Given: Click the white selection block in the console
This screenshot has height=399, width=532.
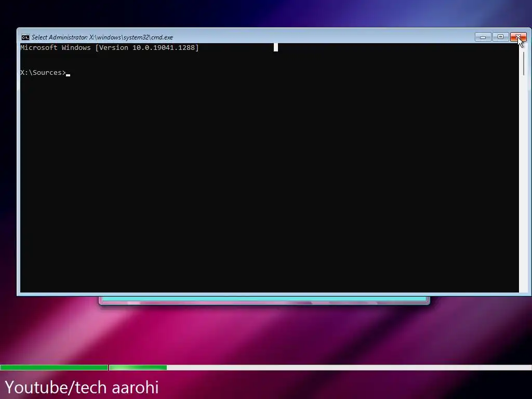Looking at the screenshot, I should point(276,47).
